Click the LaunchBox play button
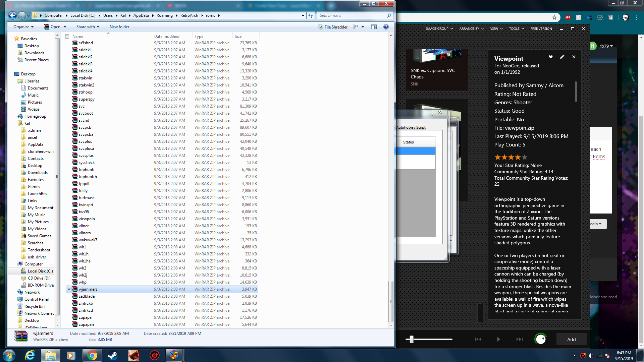This screenshot has height=362, width=644. coord(498,339)
